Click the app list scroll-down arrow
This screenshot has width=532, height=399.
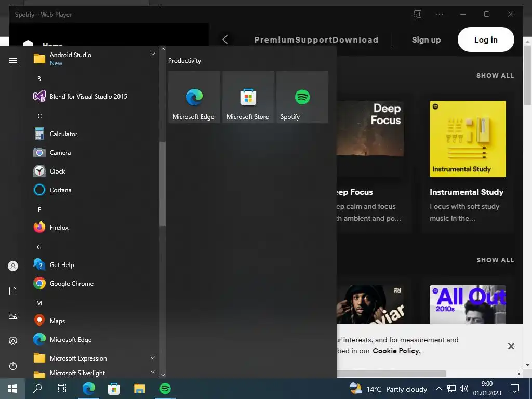tap(163, 375)
